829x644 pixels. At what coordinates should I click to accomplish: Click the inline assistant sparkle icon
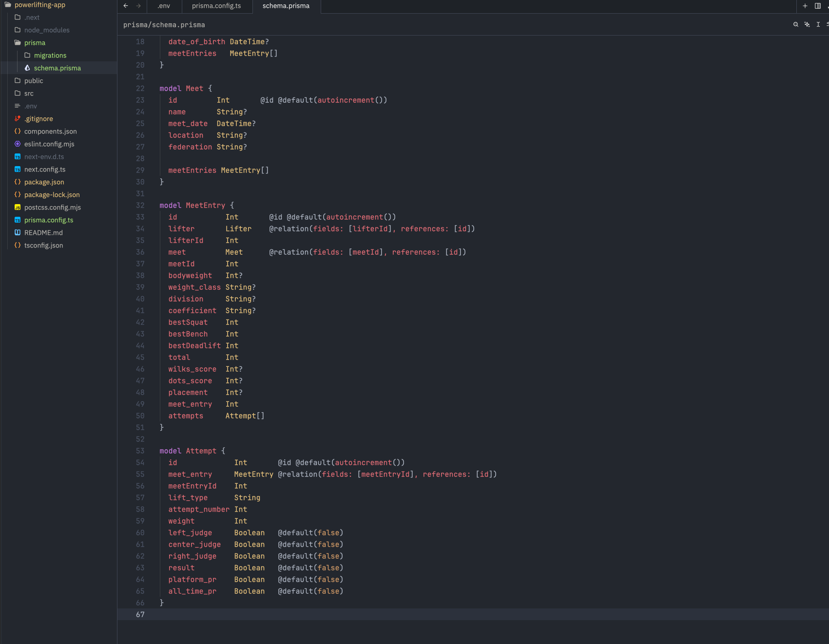pyautogui.click(x=807, y=24)
